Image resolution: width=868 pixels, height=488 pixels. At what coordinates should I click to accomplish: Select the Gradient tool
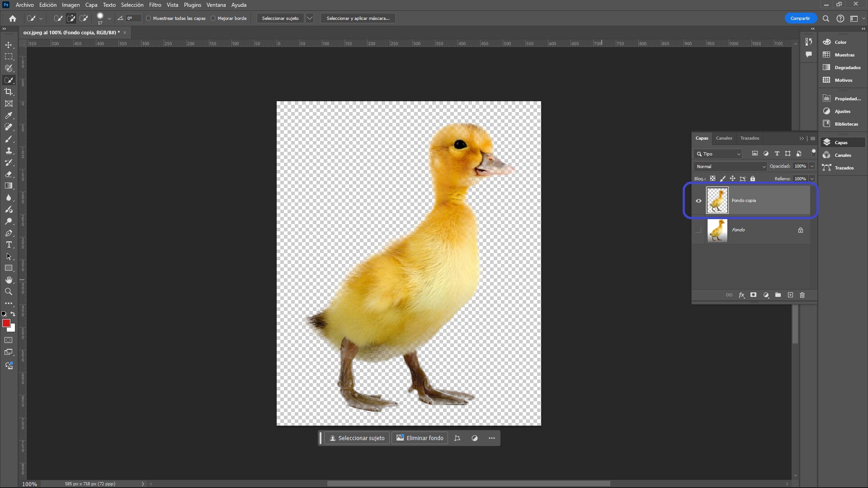[9, 186]
